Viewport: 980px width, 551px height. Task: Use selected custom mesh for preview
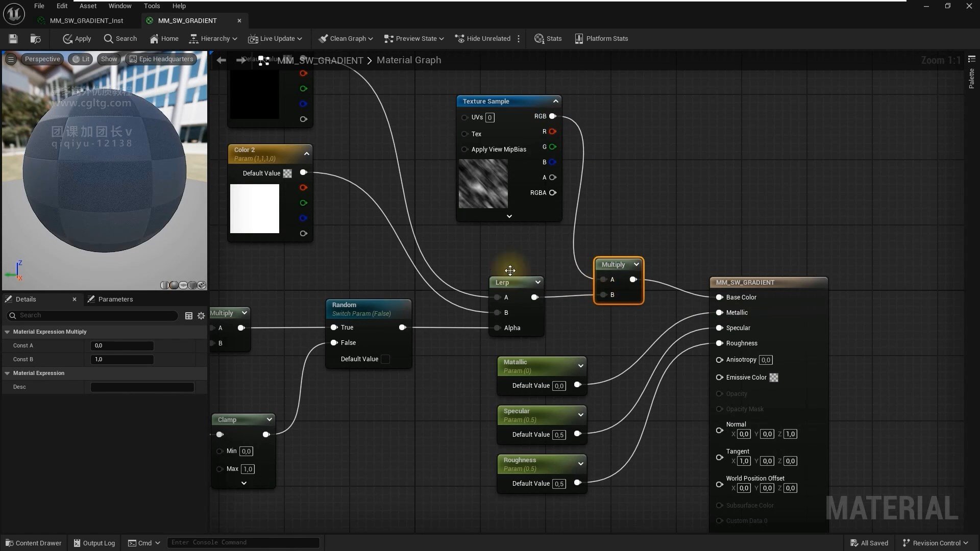coord(202,285)
